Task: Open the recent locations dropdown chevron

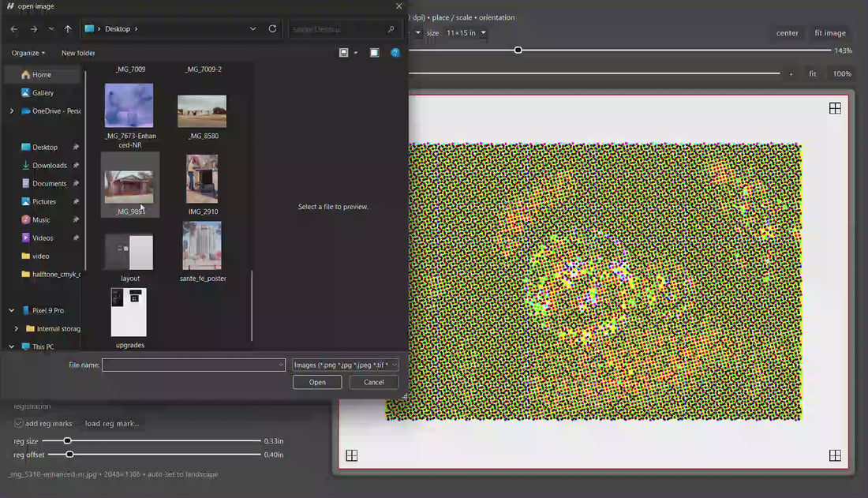Action: click(x=51, y=29)
